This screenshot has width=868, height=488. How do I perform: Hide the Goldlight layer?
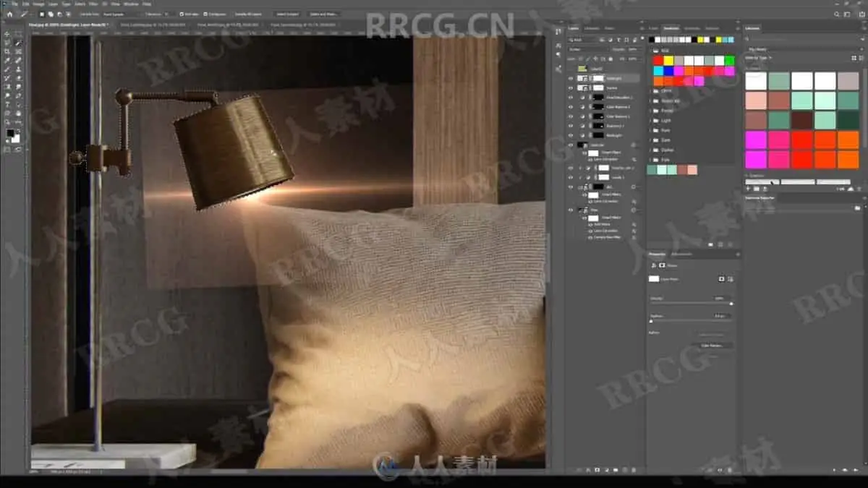pos(571,78)
